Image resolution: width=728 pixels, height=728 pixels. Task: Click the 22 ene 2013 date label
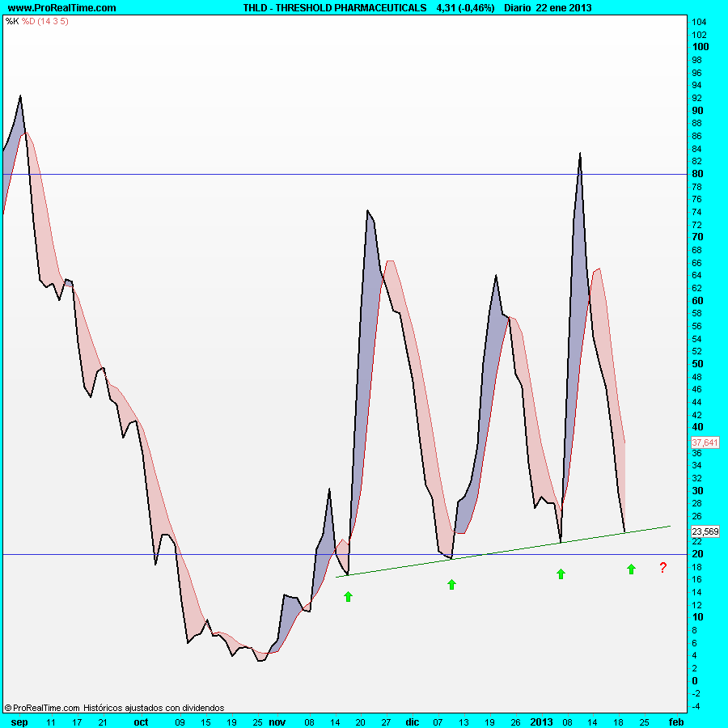[564, 8]
